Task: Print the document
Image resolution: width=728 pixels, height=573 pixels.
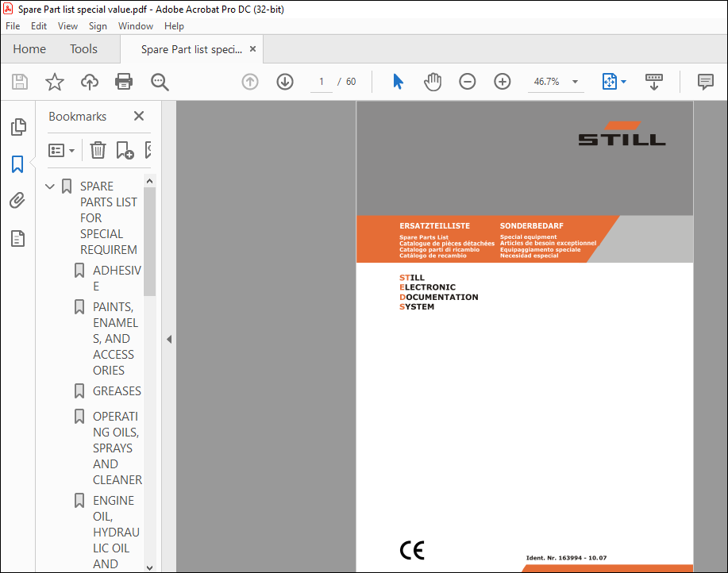Action: pyautogui.click(x=124, y=82)
